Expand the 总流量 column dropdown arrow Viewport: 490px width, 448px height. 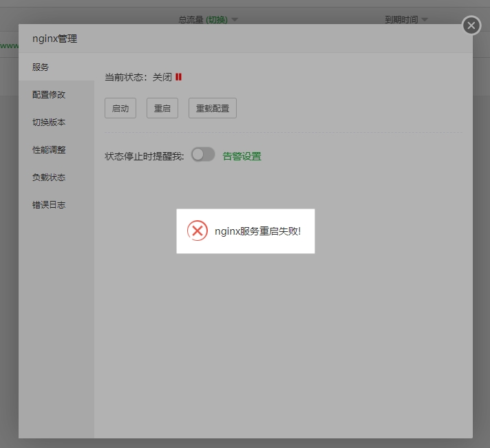click(x=235, y=20)
